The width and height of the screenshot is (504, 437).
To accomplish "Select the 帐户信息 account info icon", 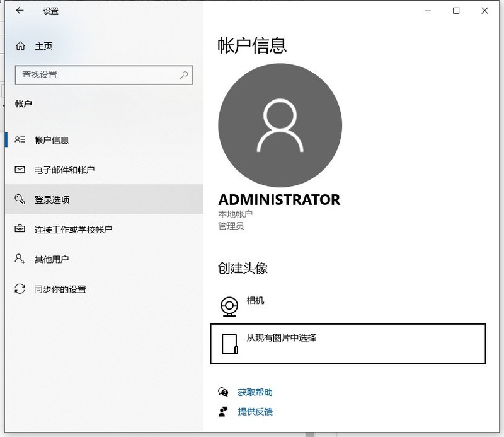I will pyautogui.click(x=20, y=139).
